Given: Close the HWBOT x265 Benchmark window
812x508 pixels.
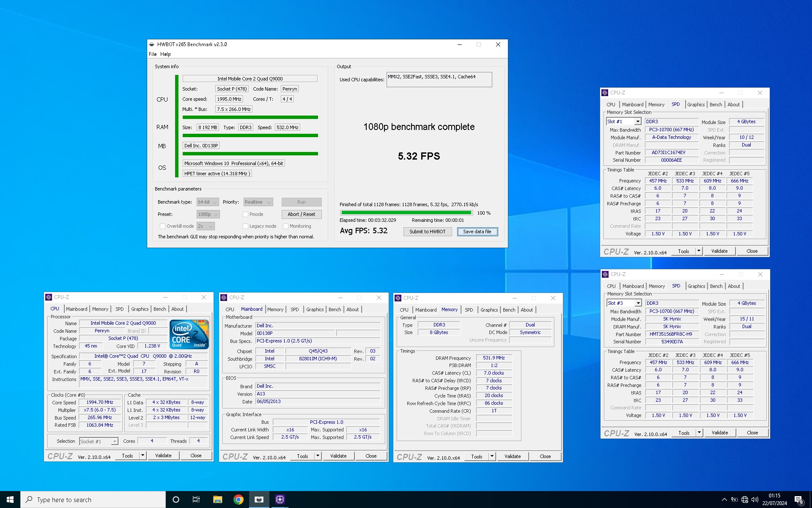Looking at the screenshot, I should [x=498, y=44].
